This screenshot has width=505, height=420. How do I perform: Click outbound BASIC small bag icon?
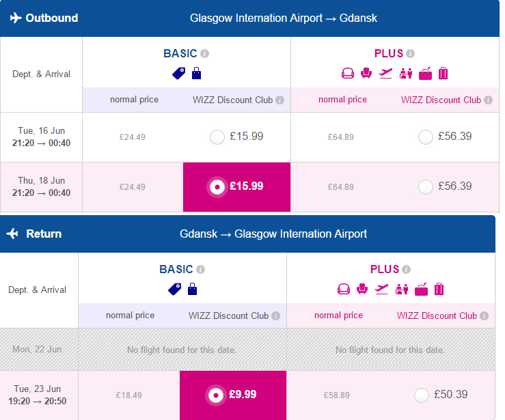coord(196,73)
